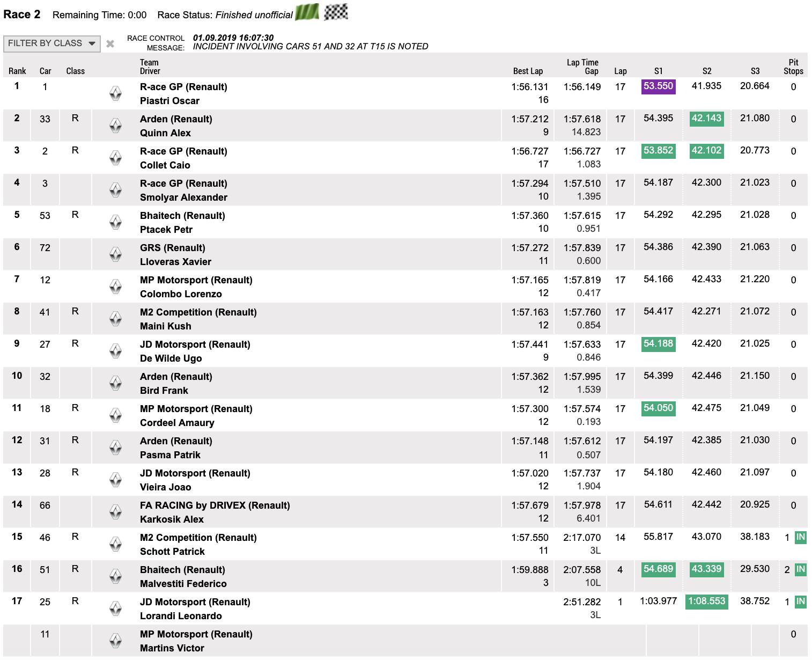Click the Rank column header
The width and height of the screenshot is (812, 660).
pyautogui.click(x=17, y=71)
